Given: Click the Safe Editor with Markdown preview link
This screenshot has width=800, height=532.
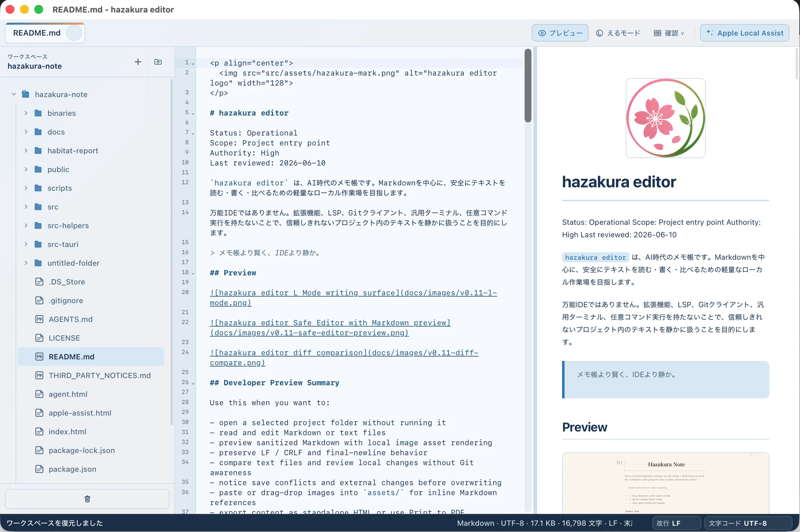Looking at the screenshot, I should (x=330, y=328).
